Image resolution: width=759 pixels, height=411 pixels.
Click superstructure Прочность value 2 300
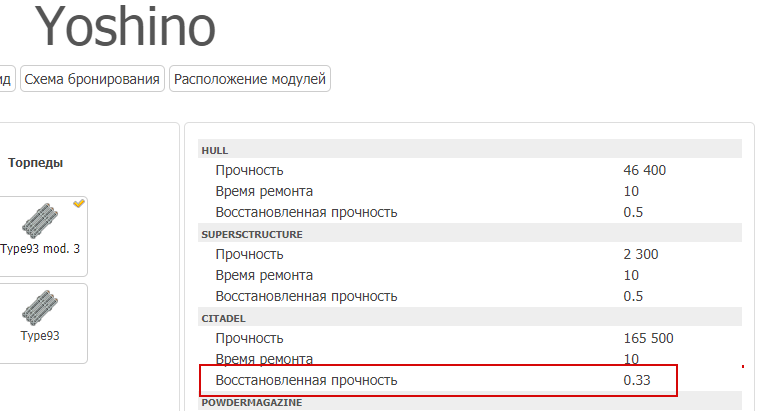(640, 254)
